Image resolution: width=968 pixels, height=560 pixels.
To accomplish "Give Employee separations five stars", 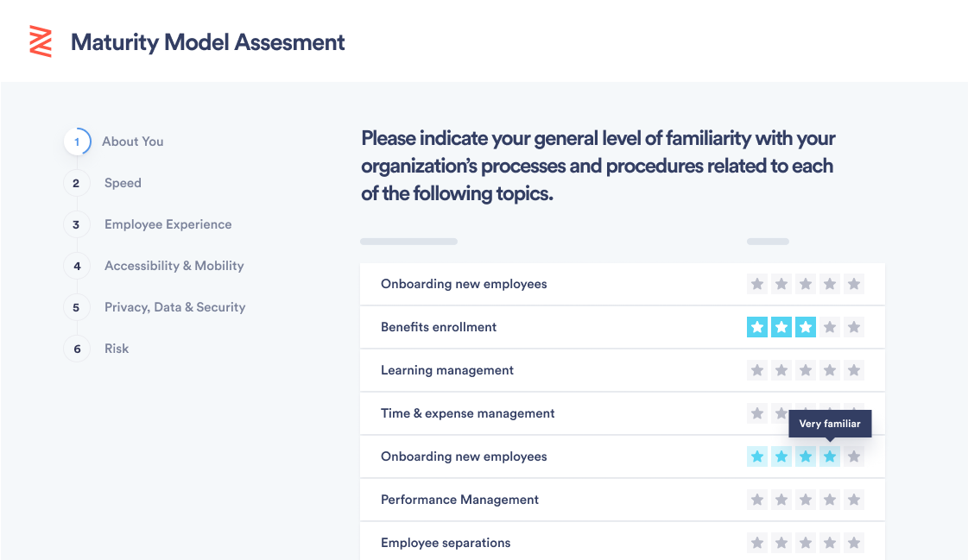I will coord(854,543).
